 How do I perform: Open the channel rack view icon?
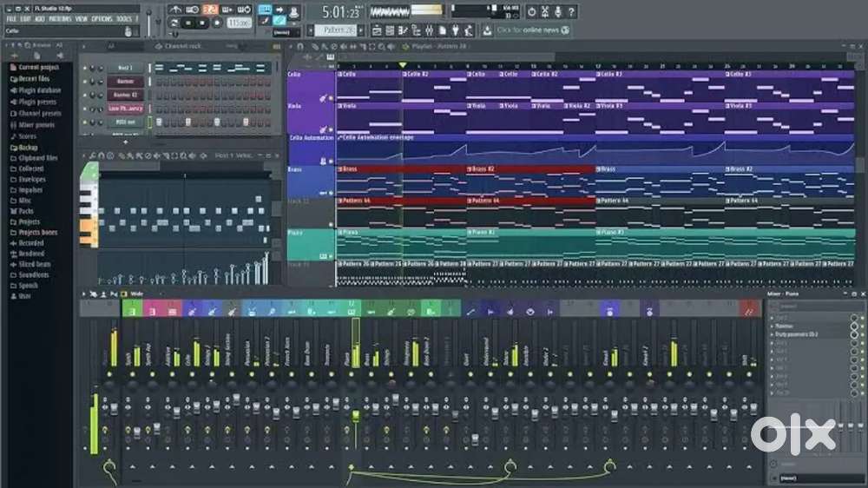tap(390, 30)
